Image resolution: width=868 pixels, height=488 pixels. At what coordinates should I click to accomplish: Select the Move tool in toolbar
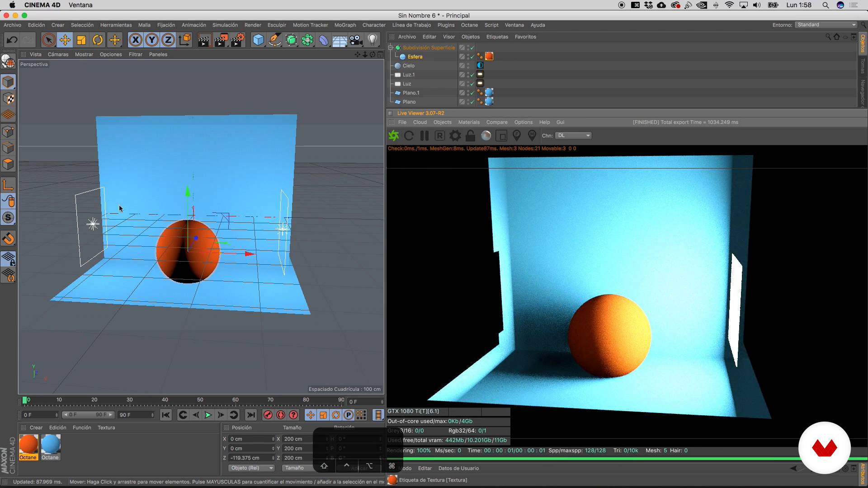point(65,40)
